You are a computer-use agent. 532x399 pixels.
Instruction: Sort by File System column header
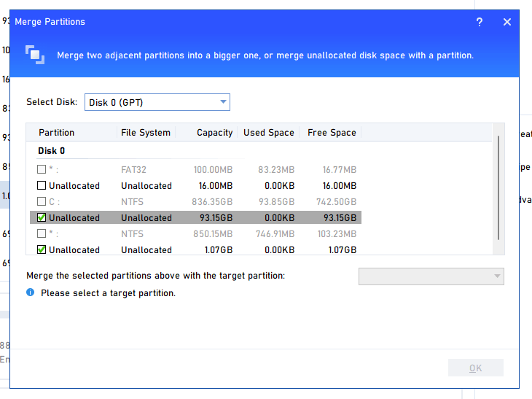click(x=146, y=133)
